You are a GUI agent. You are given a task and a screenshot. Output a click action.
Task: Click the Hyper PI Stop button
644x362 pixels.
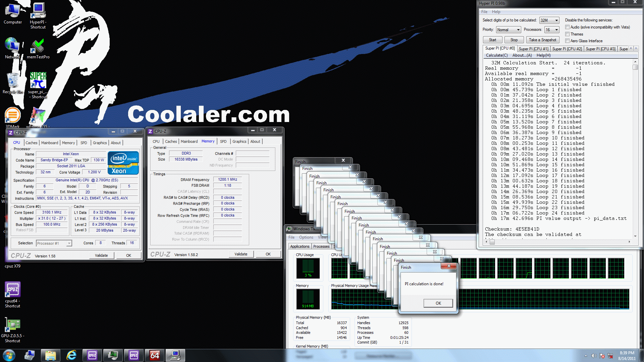pyautogui.click(x=514, y=40)
